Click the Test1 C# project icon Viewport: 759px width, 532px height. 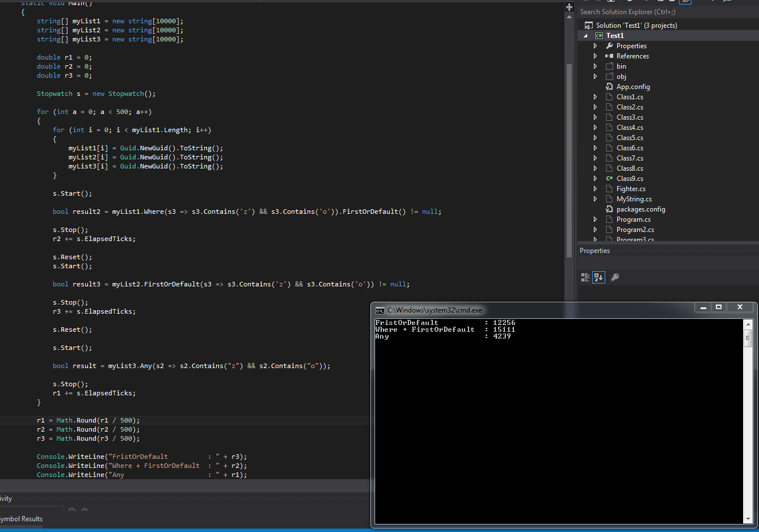click(598, 36)
